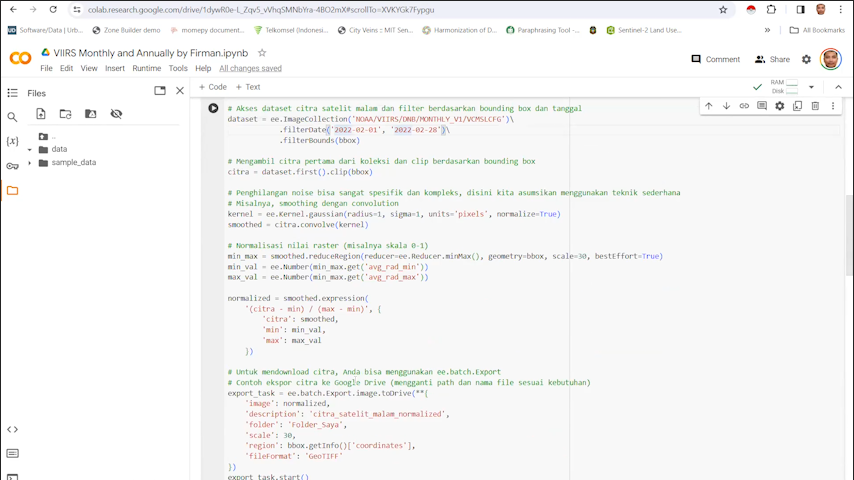This screenshot has height=480, width=854.
Task: Open the RAM/Disk connection dropdown arrow
Action: (x=811, y=87)
